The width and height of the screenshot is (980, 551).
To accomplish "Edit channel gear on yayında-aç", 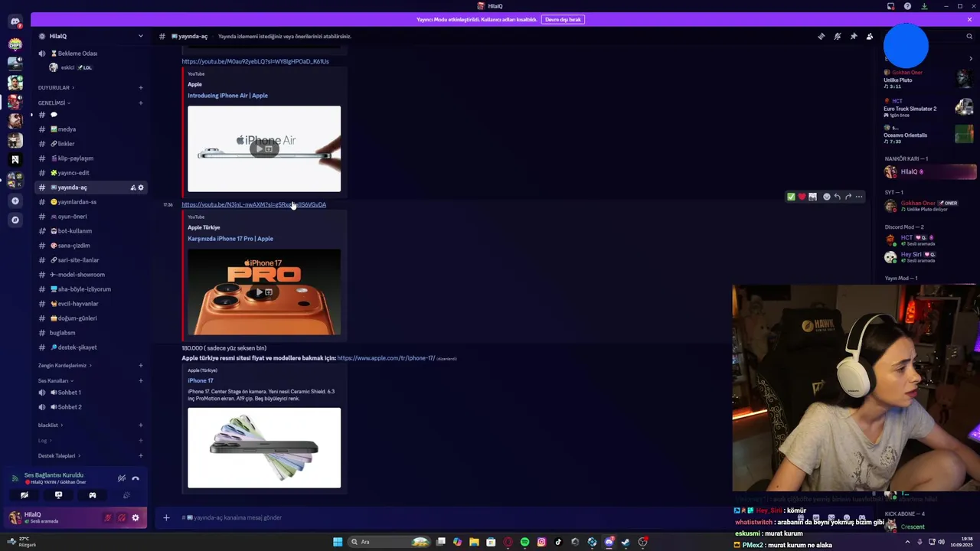I will click(141, 187).
